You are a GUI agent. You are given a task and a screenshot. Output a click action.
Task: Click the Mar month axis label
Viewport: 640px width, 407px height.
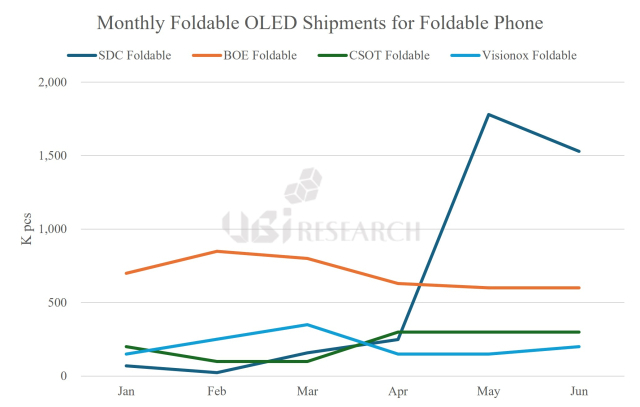coord(307,393)
